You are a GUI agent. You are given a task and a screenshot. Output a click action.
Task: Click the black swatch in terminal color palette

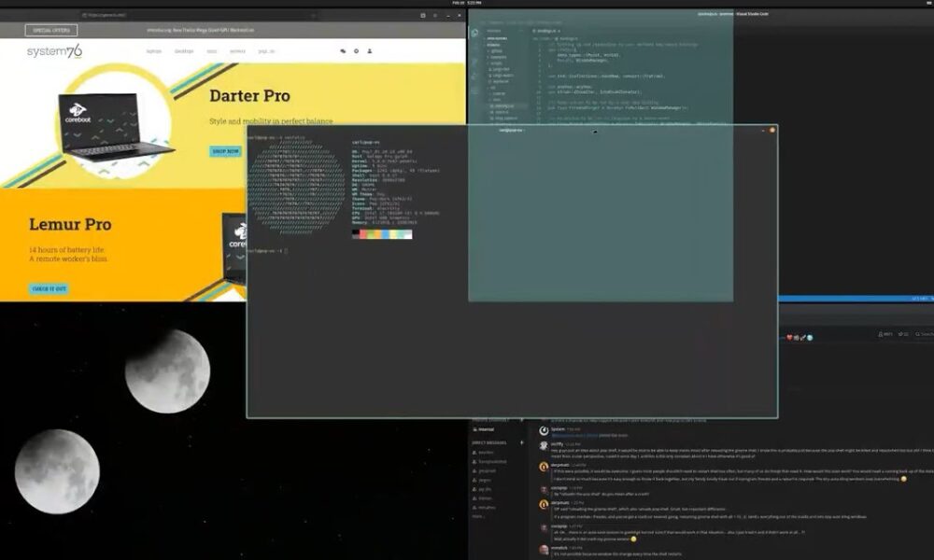pyautogui.click(x=356, y=234)
